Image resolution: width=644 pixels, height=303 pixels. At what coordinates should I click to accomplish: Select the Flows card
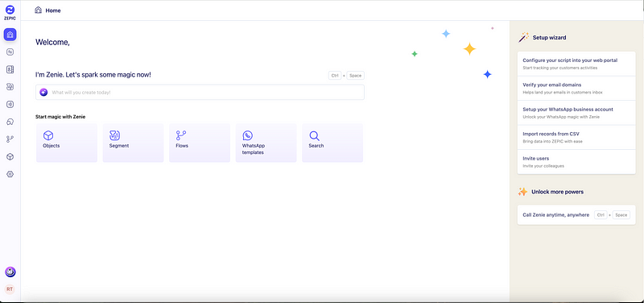200,143
